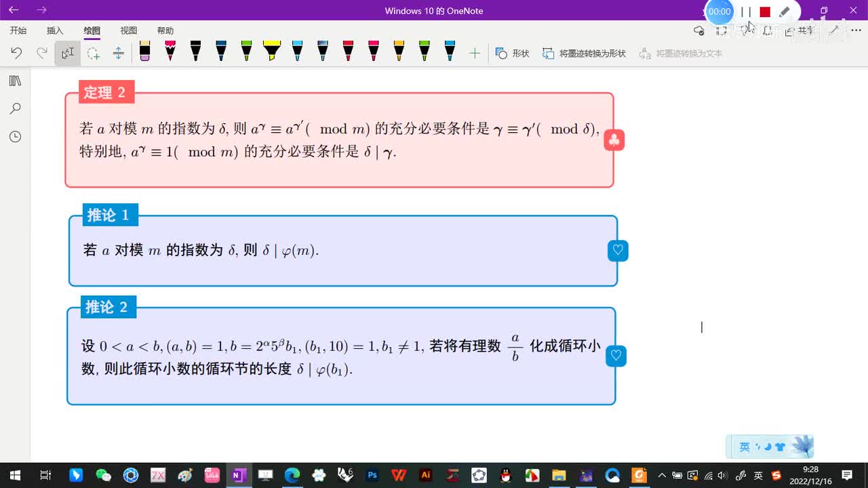Pick the orange-tipped pen
This screenshot has height=488, width=868.
coord(399,52)
